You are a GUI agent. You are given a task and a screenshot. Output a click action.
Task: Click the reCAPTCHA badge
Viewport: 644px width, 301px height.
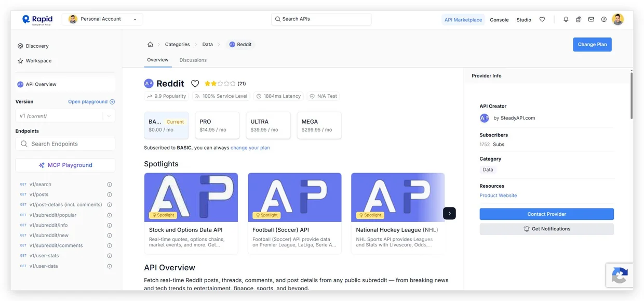coord(620,276)
